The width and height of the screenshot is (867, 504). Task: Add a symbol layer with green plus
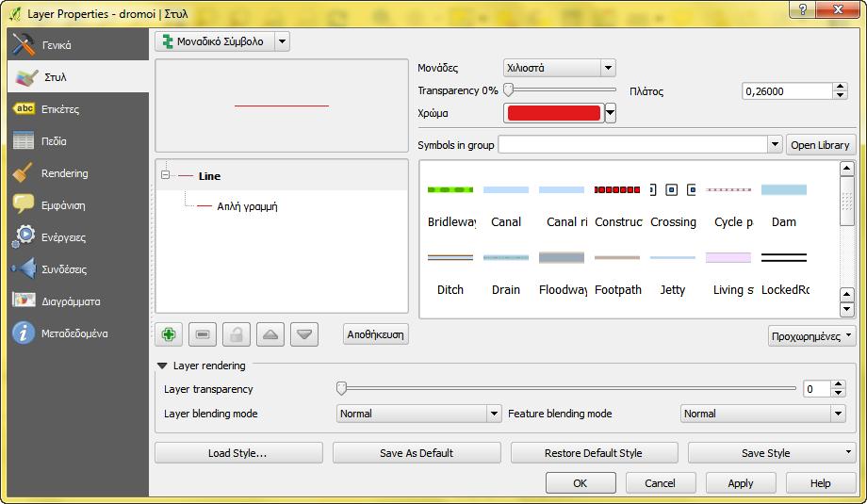click(x=169, y=334)
